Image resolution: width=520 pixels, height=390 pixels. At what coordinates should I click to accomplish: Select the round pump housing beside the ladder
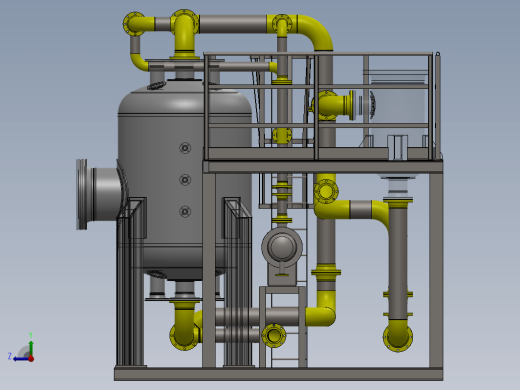click(x=282, y=247)
